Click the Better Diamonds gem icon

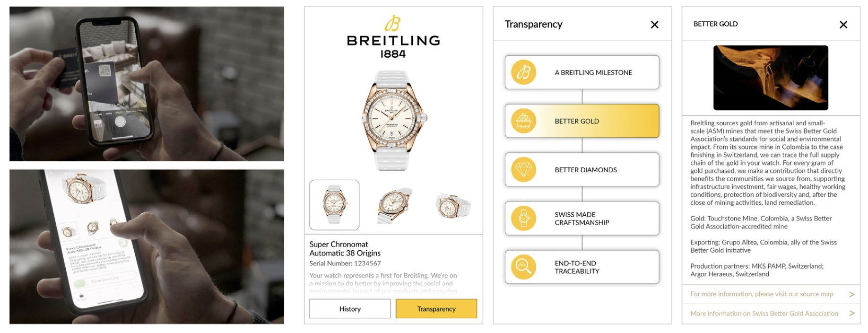523,170
